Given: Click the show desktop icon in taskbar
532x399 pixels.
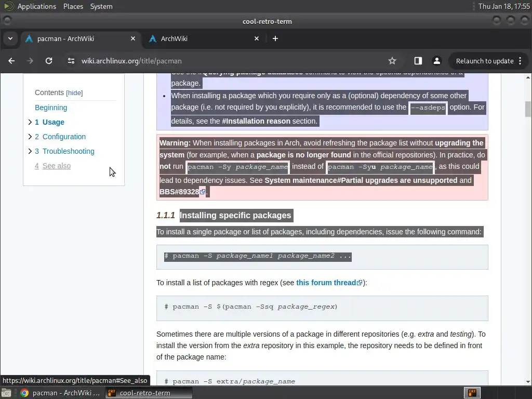Looking at the screenshot, I should (x=6, y=393).
